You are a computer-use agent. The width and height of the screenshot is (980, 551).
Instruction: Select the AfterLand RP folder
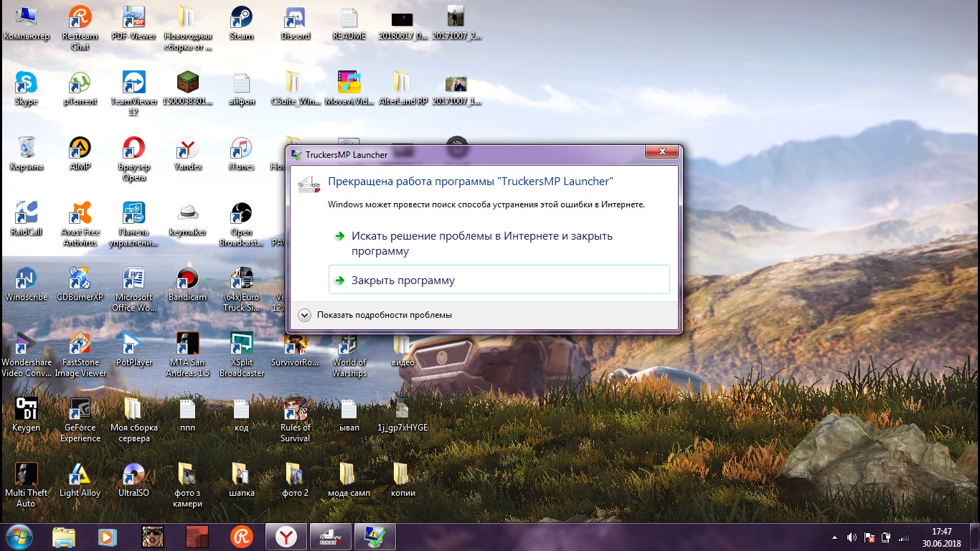pyautogui.click(x=402, y=89)
